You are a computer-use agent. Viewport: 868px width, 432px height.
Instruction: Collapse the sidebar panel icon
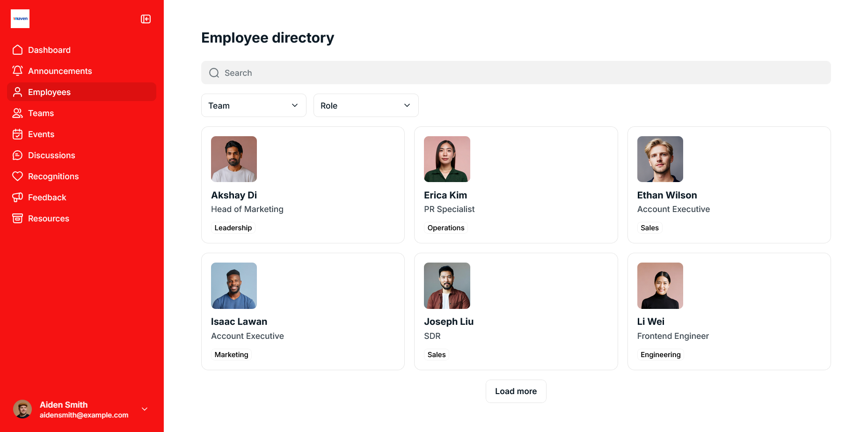146,19
